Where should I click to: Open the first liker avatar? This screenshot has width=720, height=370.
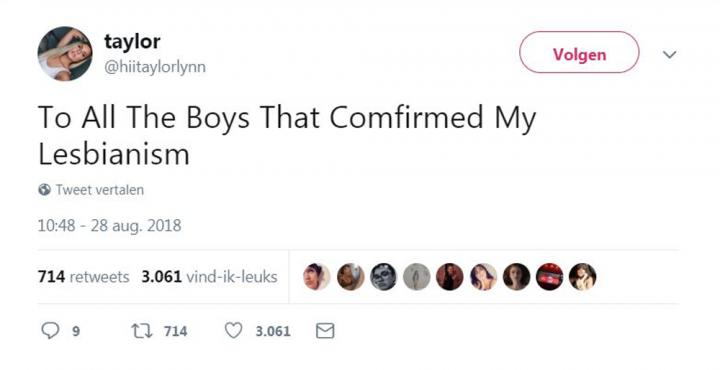317,277
